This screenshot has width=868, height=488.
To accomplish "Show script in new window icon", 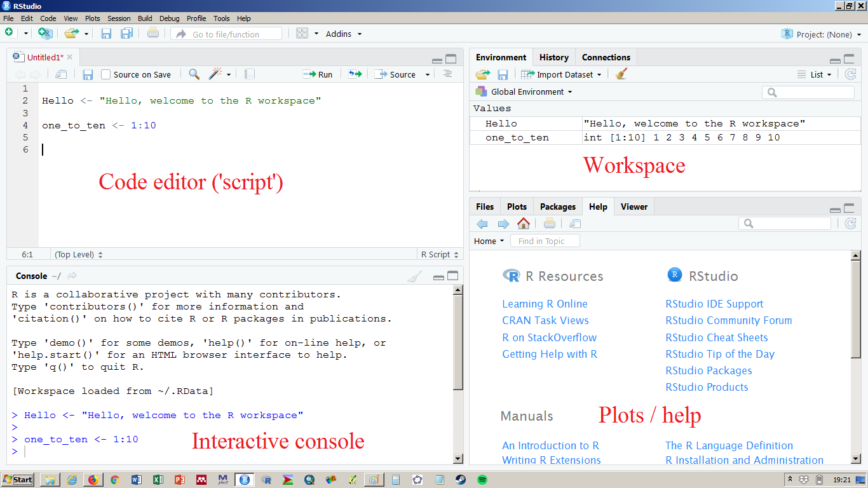I will pos(61,74).
